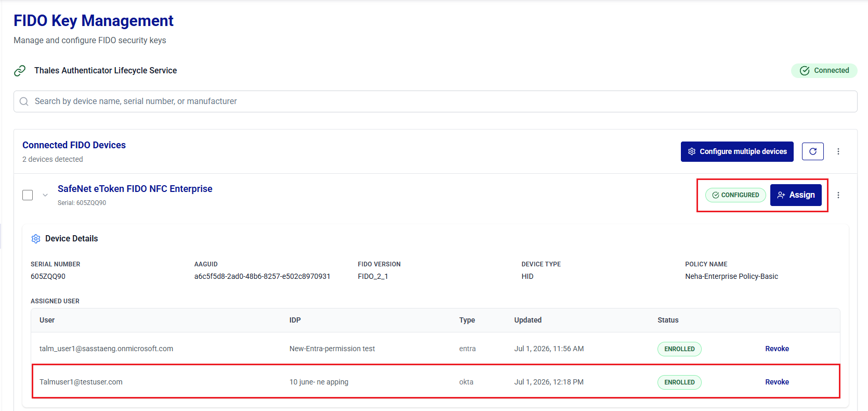The image size is (868, 411).
Task: Tick the SafeNet eToken device checkbox
Action: tap(28, 195)
